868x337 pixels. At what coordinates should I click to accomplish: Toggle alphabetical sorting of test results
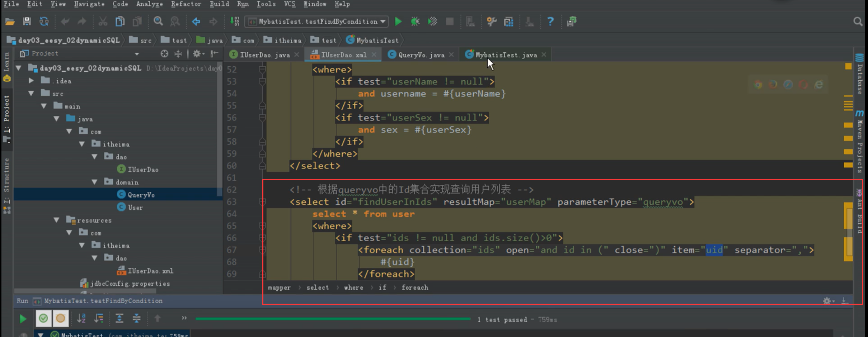[81, 318]
